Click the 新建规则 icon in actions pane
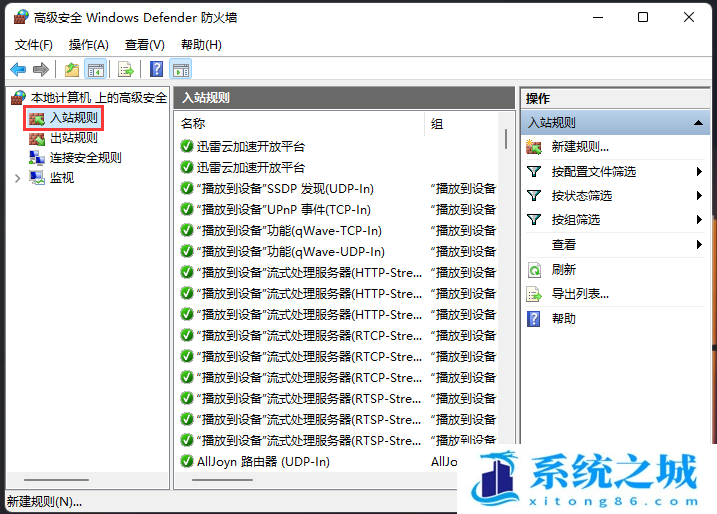 pyautogui.click(x=534, y=147)
